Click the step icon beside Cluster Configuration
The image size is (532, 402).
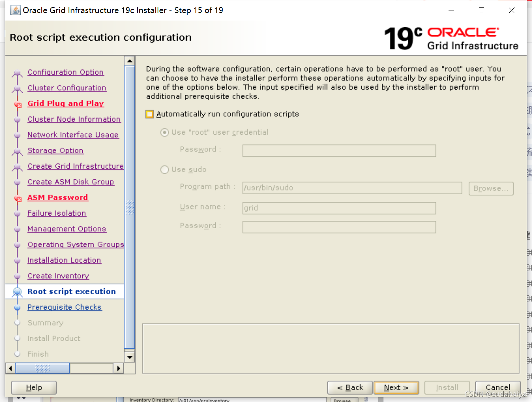pos(17,89)
